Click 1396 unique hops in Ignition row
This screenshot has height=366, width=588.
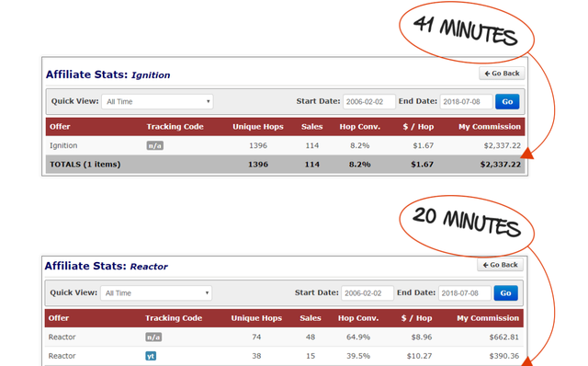(x=258, y=145)
